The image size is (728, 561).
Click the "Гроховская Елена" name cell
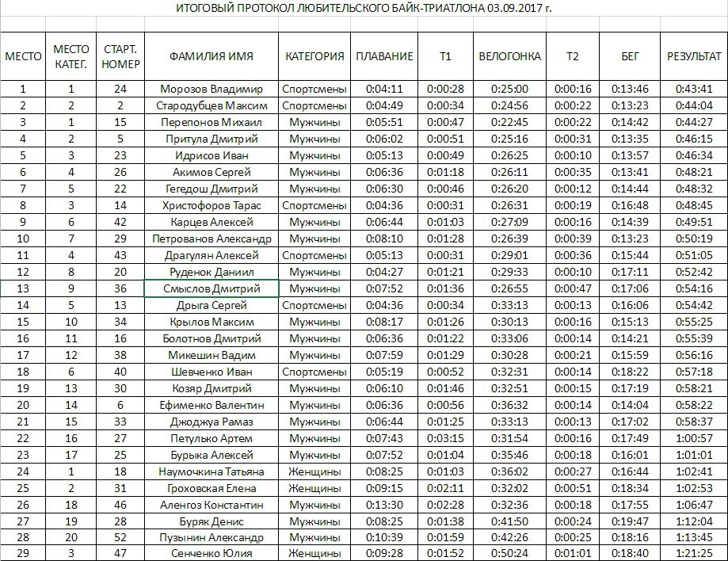pos(211,487)
